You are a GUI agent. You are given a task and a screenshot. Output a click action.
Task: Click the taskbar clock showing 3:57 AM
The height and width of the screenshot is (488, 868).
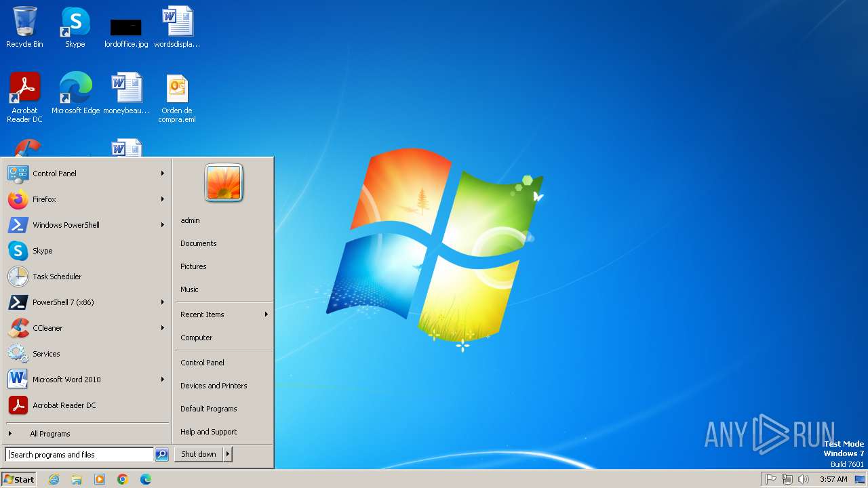[x=833, y=479]
